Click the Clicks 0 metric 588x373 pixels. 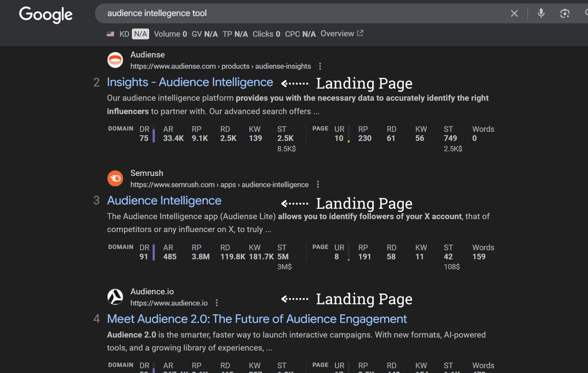pyautogui.click(x=266, y=34)
